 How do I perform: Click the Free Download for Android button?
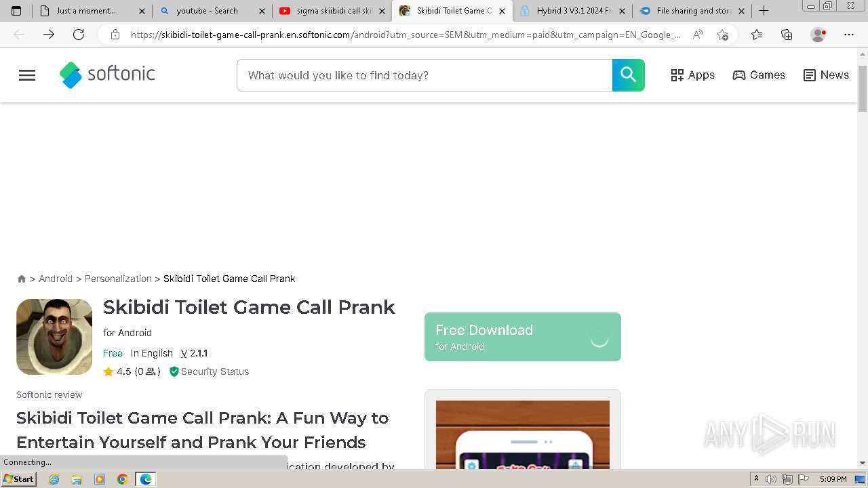[x=523, y=337]
